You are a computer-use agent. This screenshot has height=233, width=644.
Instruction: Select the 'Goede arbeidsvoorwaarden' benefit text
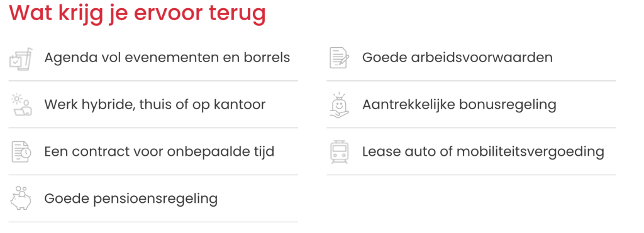[x=457, y=58]
